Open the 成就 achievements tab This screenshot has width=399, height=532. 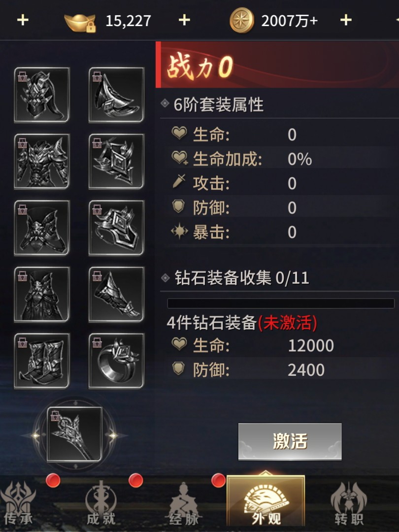coord(101,504)
